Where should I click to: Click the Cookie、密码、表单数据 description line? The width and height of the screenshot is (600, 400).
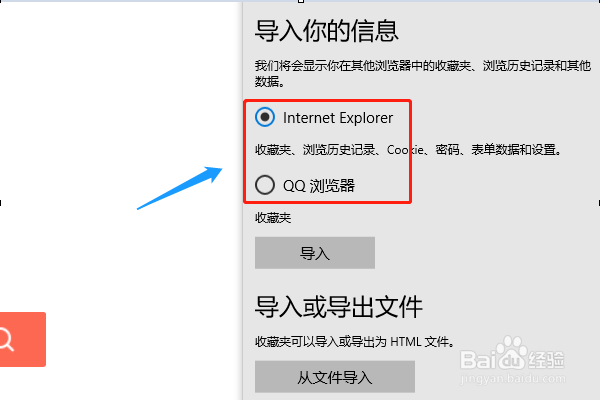pos(408,150)
